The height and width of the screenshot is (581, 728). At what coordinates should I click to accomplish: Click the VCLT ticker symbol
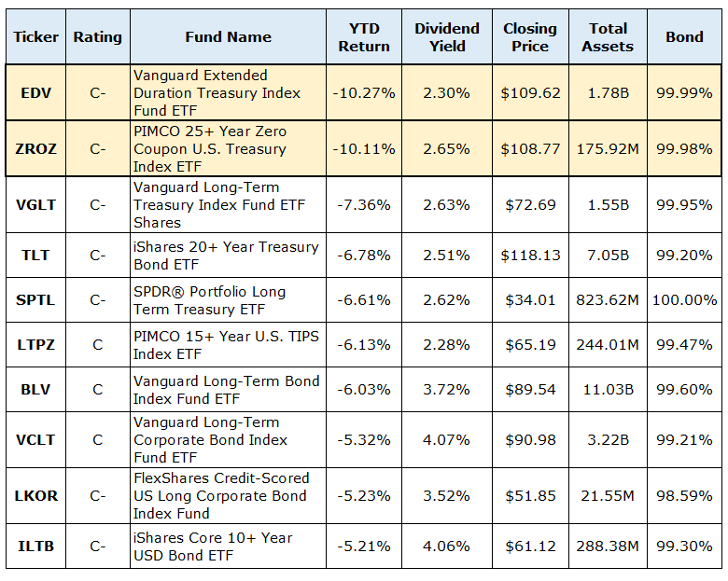36,439
